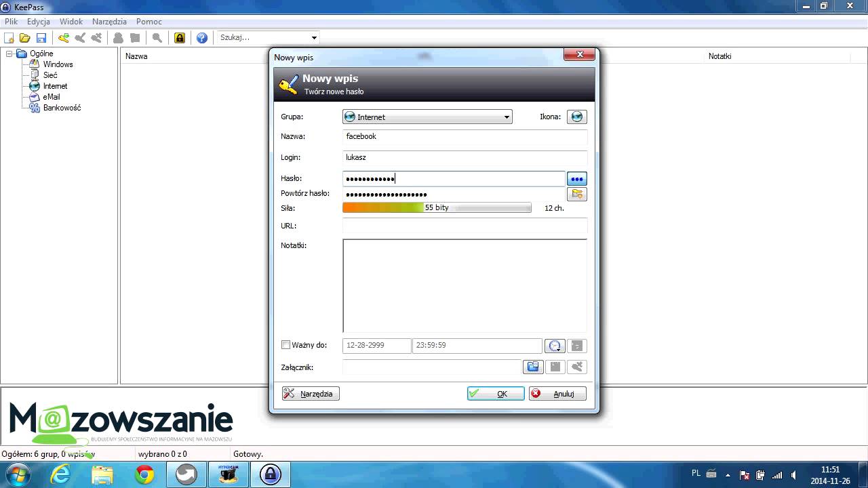Click the Internet Explorer taskbar icon

click(60, 474)
